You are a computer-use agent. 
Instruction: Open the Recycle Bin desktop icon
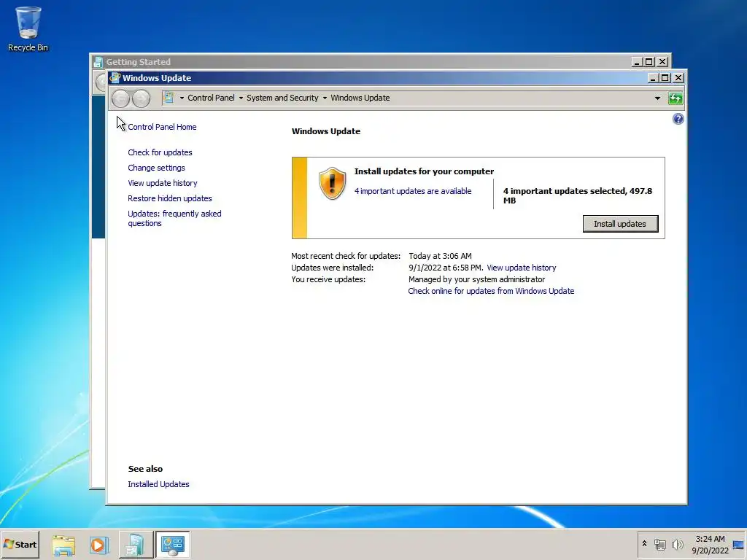click(28, 28)
